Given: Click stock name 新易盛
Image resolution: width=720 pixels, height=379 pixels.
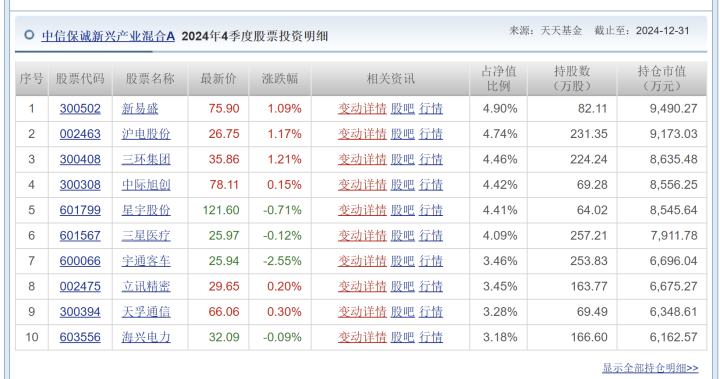Looking at the screenshot, I should pos(140,108).
